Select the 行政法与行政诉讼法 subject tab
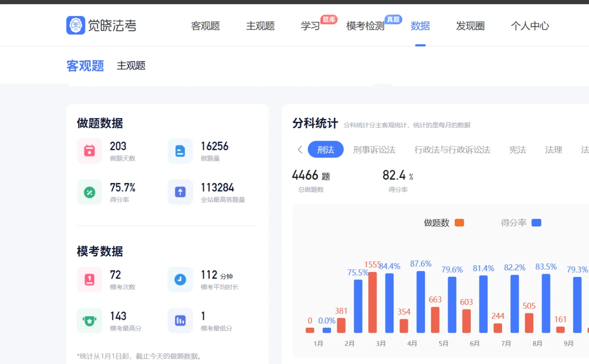 [452, 150]
